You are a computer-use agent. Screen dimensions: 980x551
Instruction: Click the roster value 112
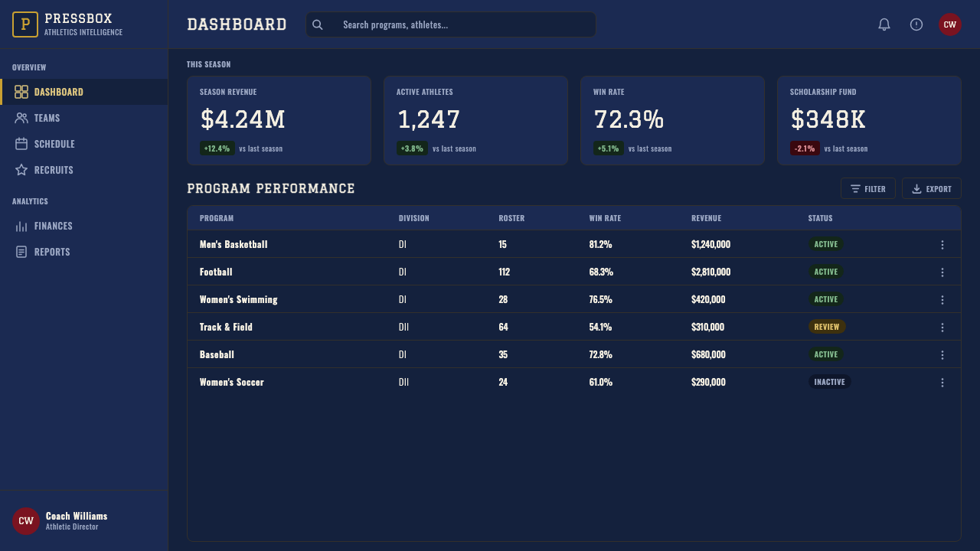pyautogui.click(x=504, y=272)
